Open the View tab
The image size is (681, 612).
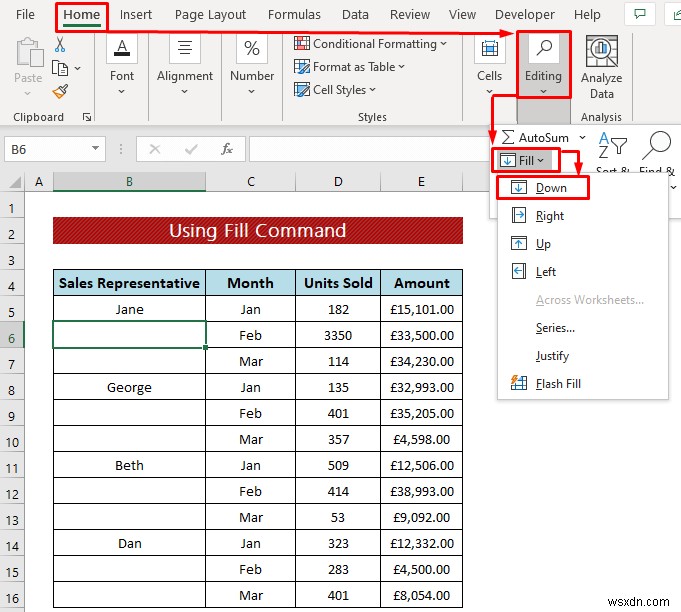coord(463,15)
